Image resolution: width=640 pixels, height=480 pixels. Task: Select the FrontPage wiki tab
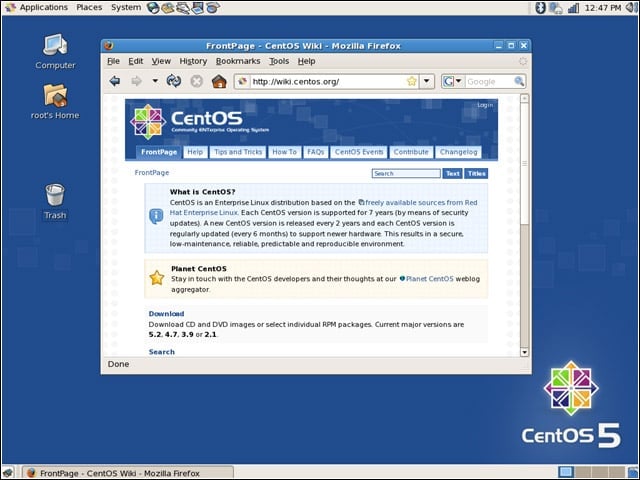(x=159, y=152)
